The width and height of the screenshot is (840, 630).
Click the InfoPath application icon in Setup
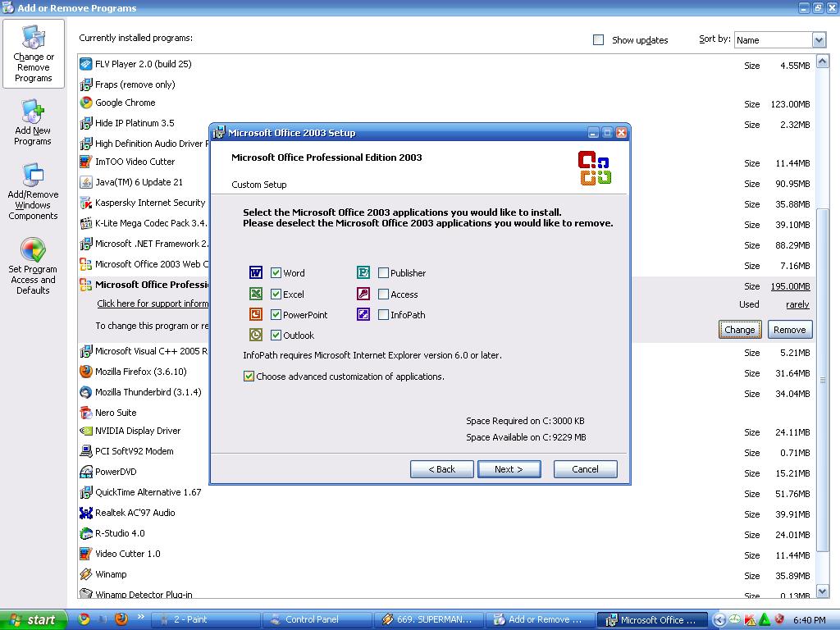(x=363, y=314)
